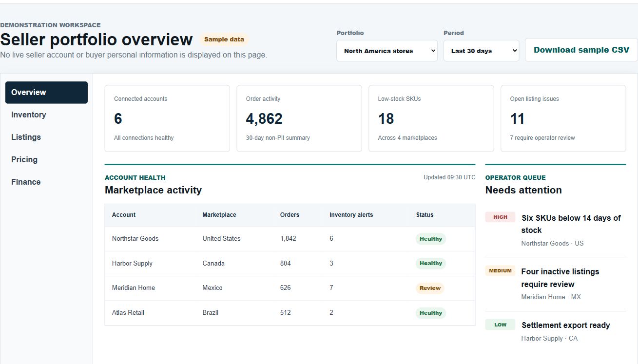Image resolution: width=638 pixels, height=364 pixels.
Task: Click the Northstar Goods · US queue caption
Action: coord(552,243)
